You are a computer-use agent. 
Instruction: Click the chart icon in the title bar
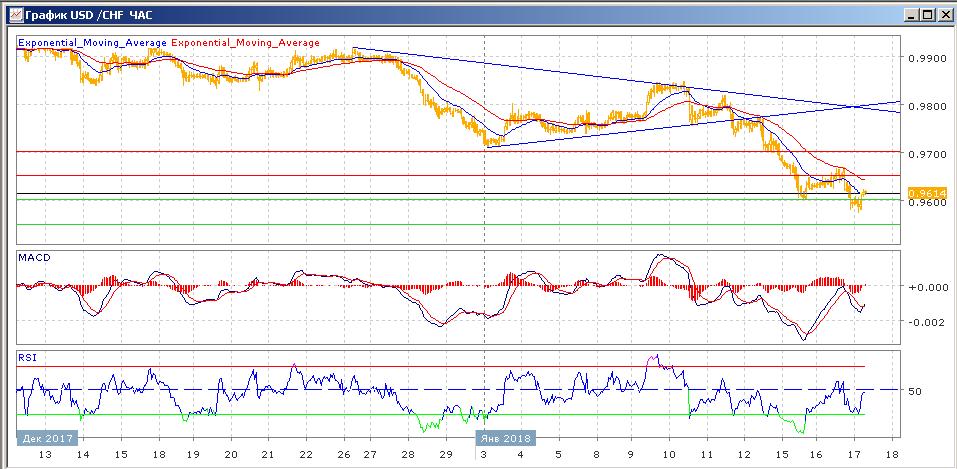click(x=11, y=15)
